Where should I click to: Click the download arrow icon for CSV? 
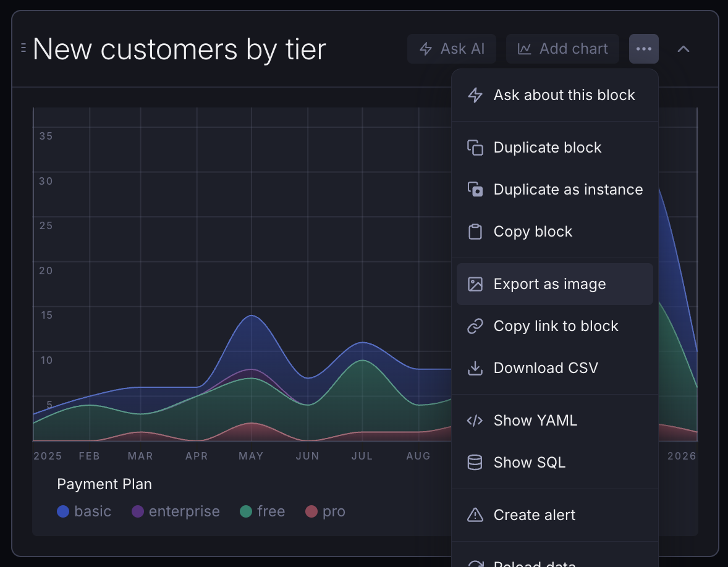pos(475,368)
